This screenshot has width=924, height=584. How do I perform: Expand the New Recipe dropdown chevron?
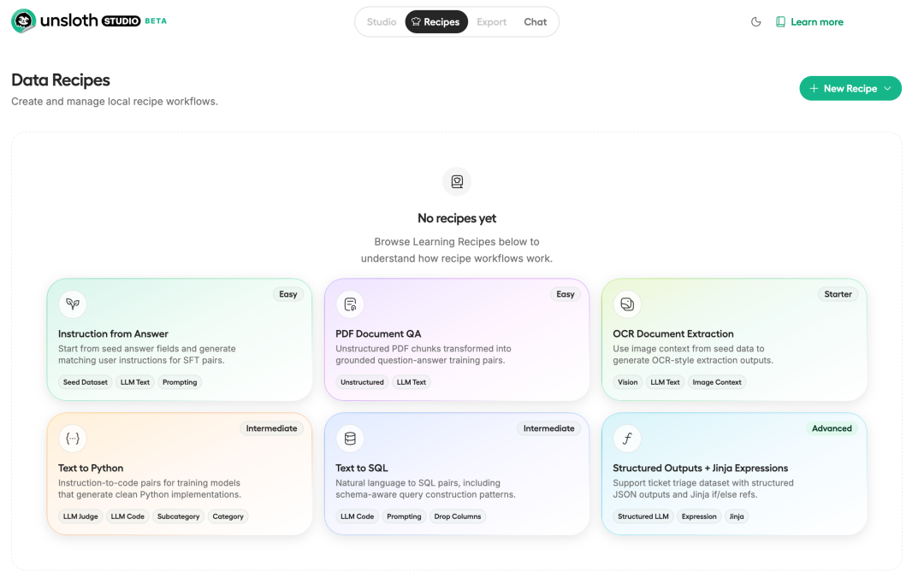coord(888,88)
